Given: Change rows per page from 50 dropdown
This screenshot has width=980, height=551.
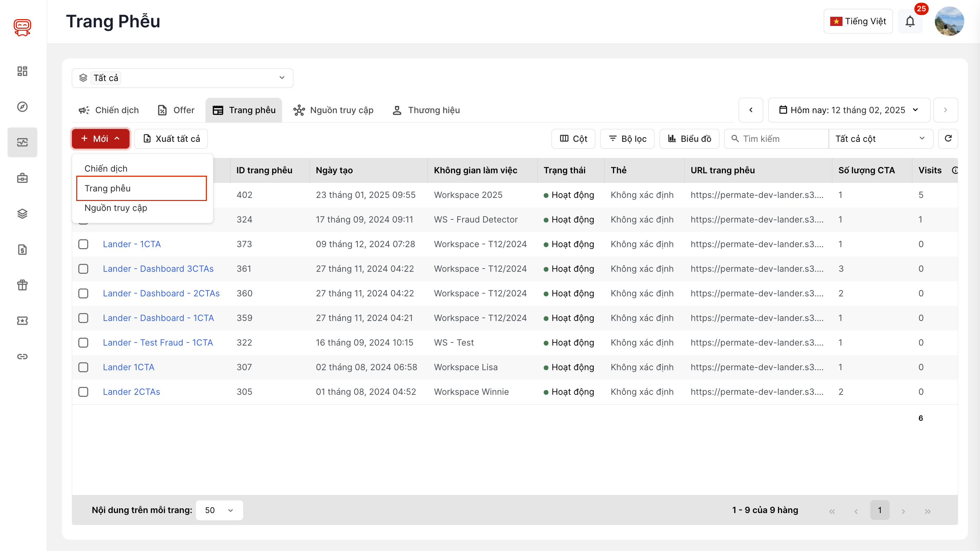Looking at the screenshot, I should (219, 510).
